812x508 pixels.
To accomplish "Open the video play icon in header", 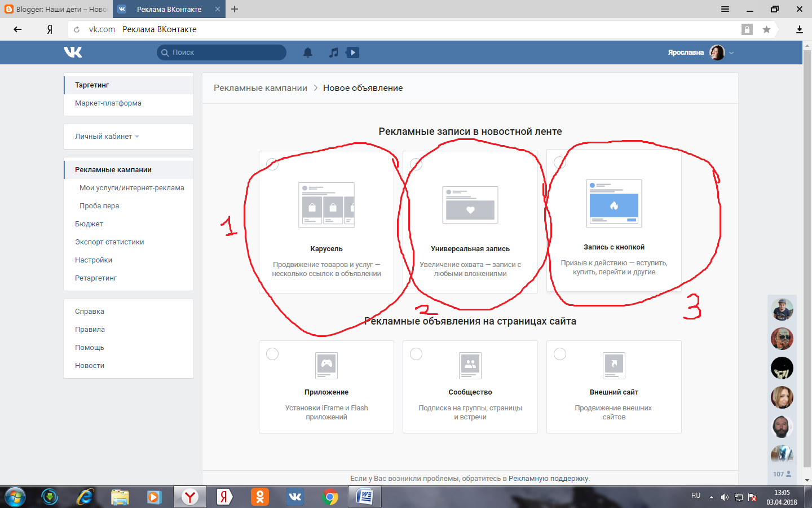I will pyautogui.click(x=352, y=52).
